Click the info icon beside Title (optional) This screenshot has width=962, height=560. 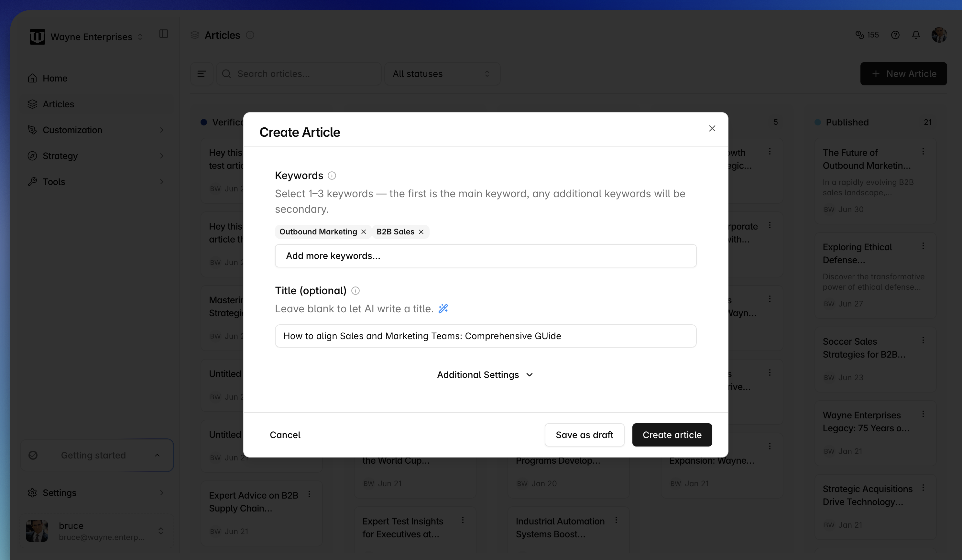pos(355,290)
